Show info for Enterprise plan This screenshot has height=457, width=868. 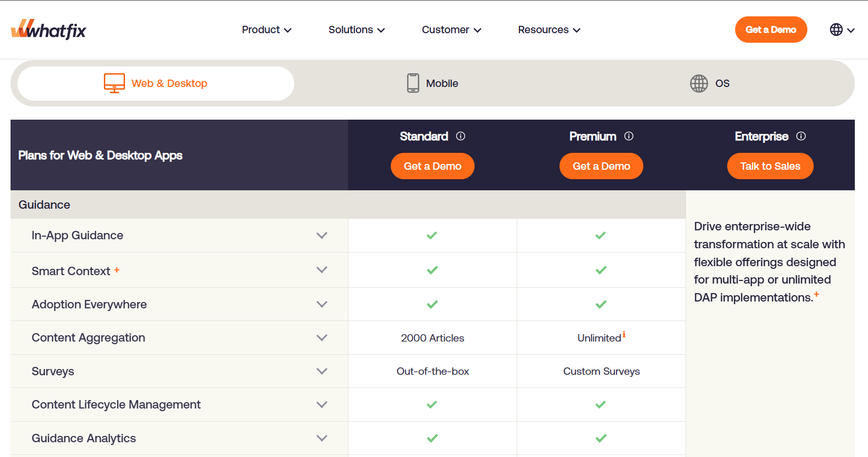click(x=801, y=136)
